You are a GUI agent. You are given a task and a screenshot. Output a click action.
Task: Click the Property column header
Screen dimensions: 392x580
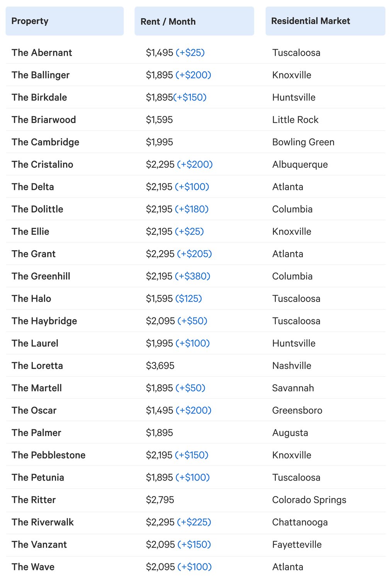(x=64, y=21)
